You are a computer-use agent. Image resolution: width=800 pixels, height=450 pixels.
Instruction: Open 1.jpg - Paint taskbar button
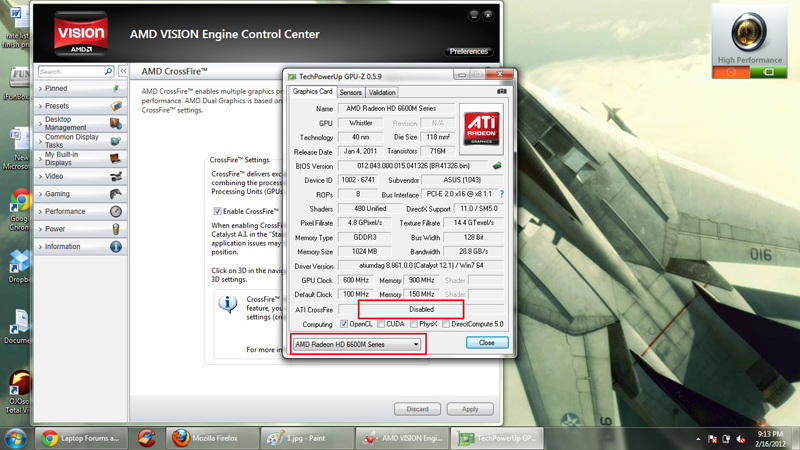pyautogui.click(x=307, y=438)
